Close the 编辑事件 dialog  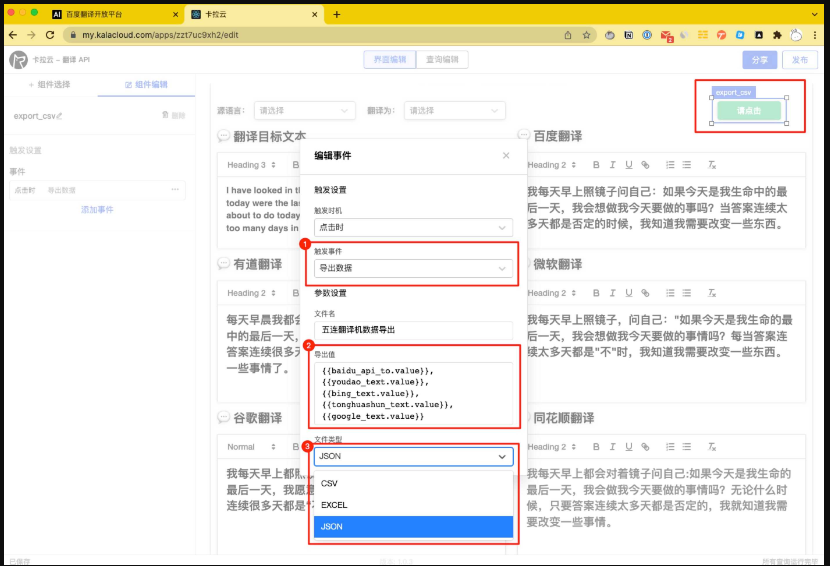[506, 155]
